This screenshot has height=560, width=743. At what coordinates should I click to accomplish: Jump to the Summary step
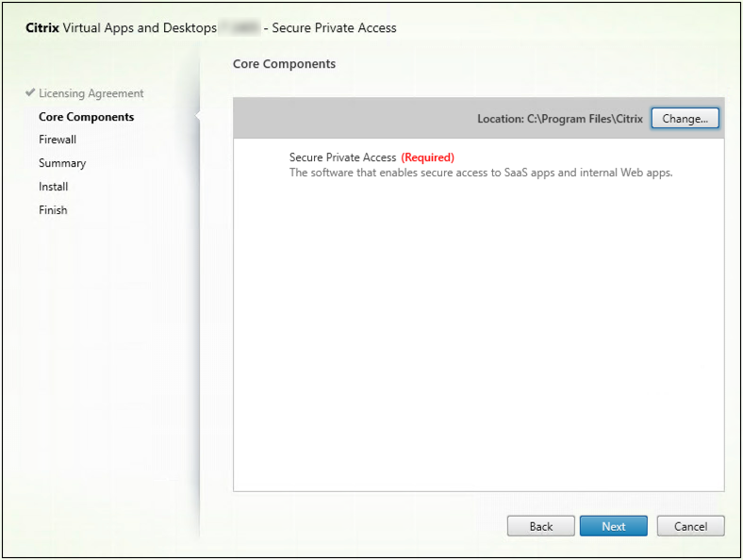click(x=62, y=163)
